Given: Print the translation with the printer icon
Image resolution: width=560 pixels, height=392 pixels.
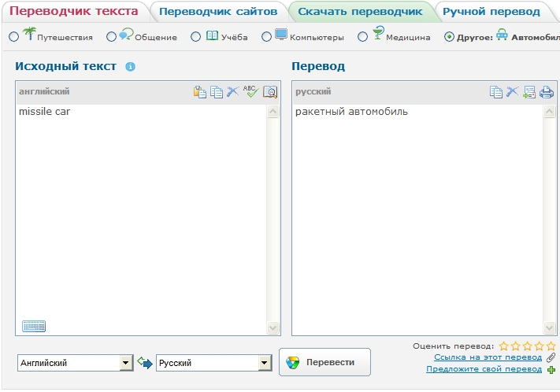Looking at the screenshot, I should click(x=547, y=92).
